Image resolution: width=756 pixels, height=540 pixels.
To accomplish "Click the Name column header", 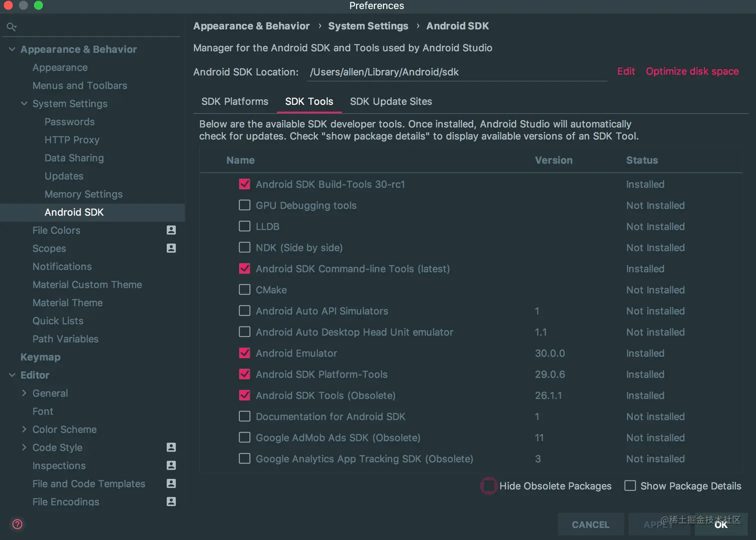I will tap(240, 160).
